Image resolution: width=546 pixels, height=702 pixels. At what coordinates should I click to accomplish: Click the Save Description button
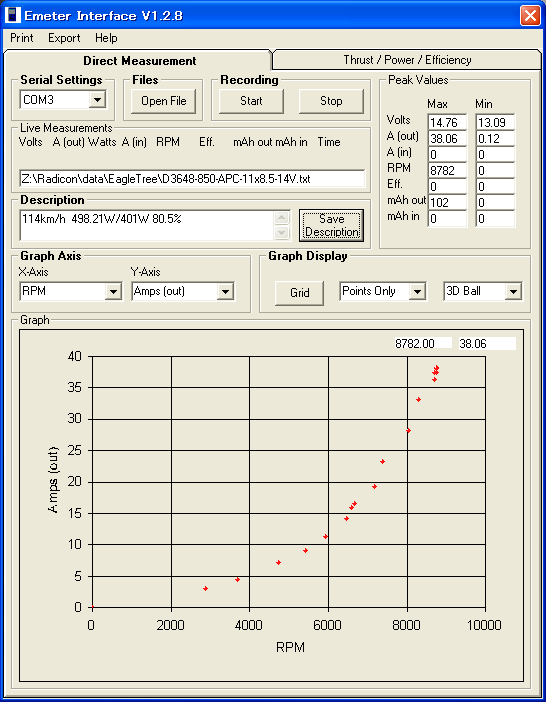point(332,226)
